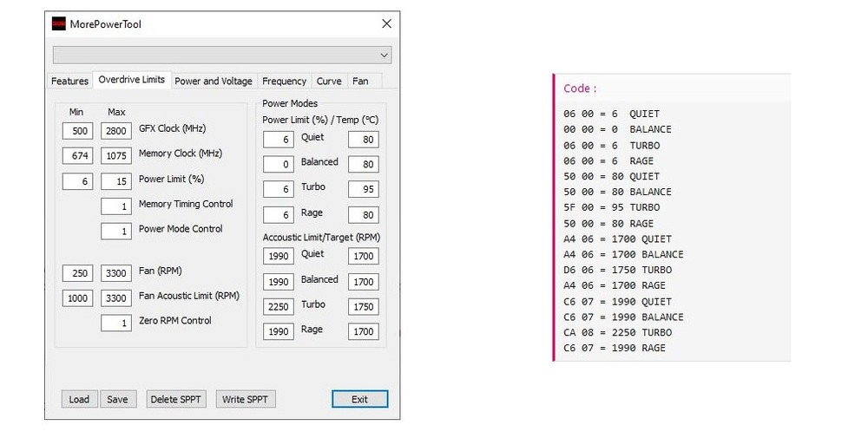
Task: Edit Fan Acoustic Limit minimum 1000
Action: (x=77, y=298)
